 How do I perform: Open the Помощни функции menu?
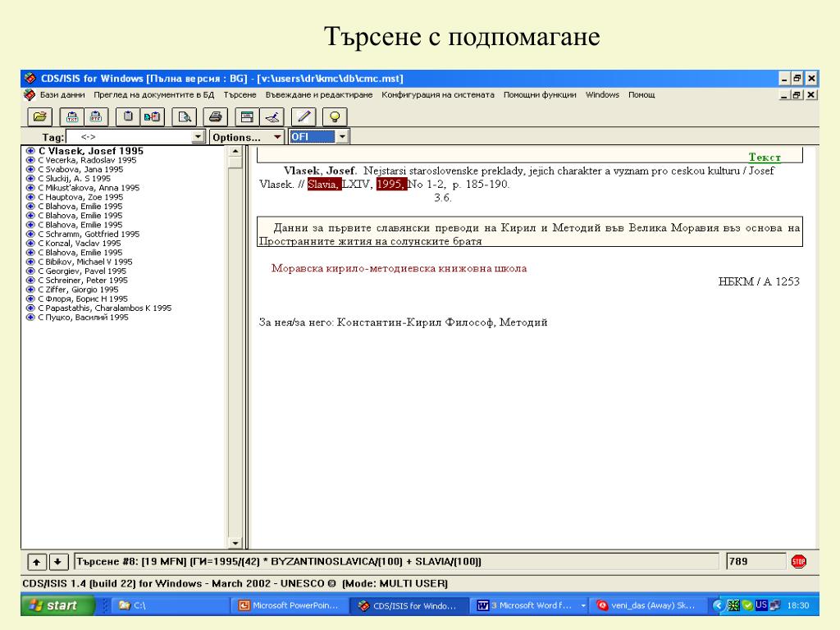540,95
